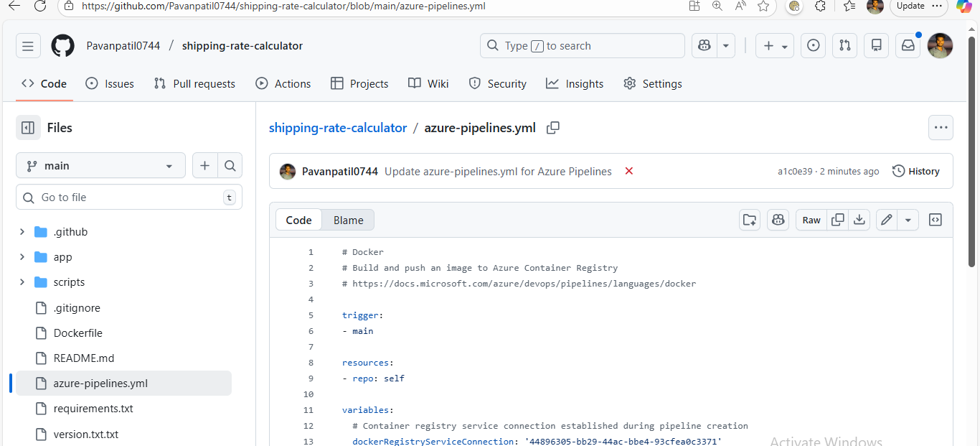Click the pencil edit file icon
This screenshot has height=446, width=980.
click(x=887, y=220)
